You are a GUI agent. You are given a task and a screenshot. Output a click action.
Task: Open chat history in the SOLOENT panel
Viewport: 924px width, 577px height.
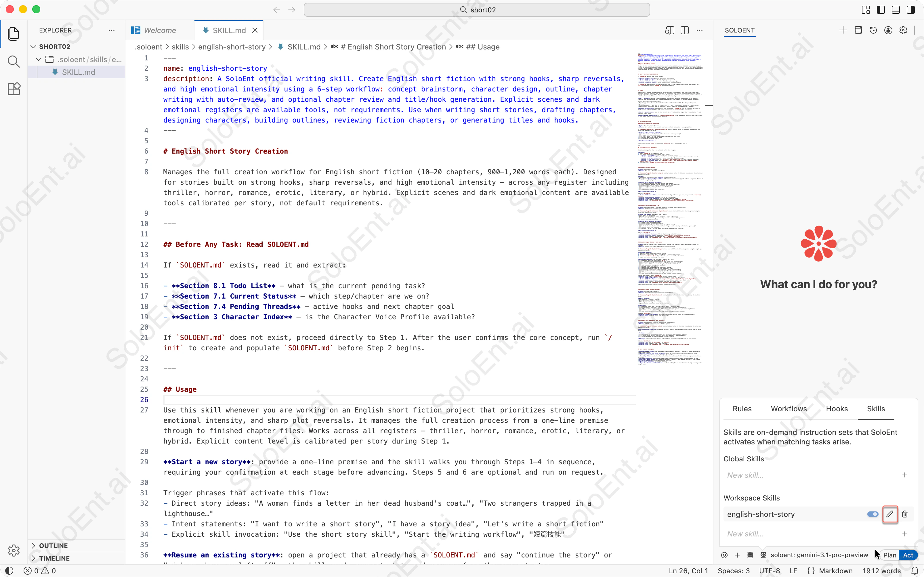coord(873,30)
